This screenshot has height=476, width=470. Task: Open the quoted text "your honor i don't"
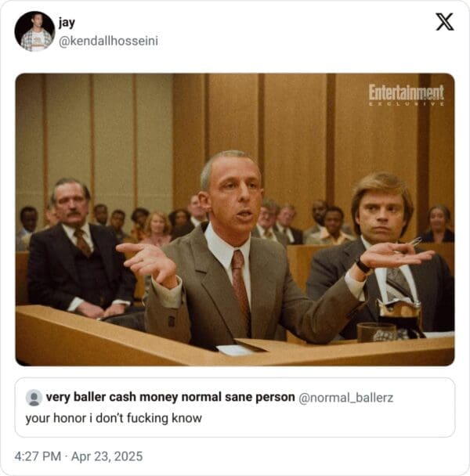coord(75,418)
